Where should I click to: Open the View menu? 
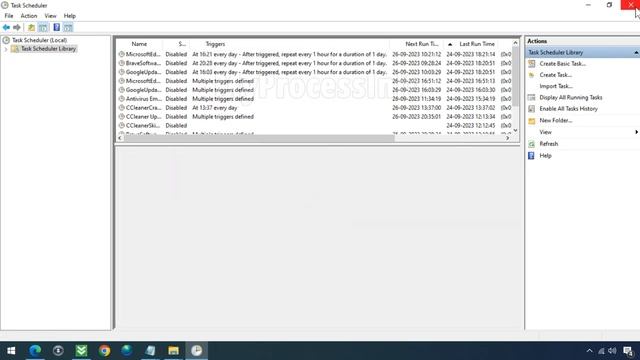50,16
